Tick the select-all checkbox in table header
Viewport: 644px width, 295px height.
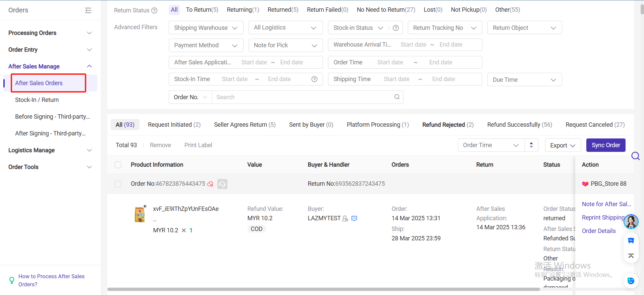point(118,165)
